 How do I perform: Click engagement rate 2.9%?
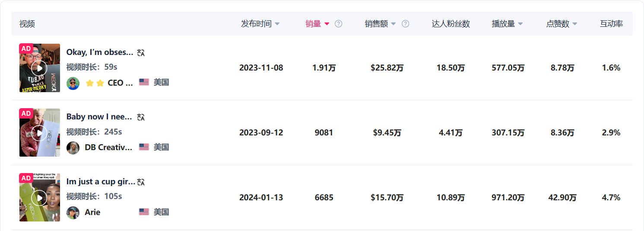[x=611, y=133]
